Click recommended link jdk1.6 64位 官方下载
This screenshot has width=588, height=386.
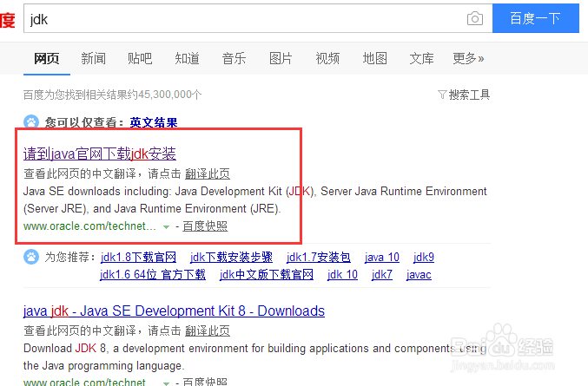pos(153,274)
